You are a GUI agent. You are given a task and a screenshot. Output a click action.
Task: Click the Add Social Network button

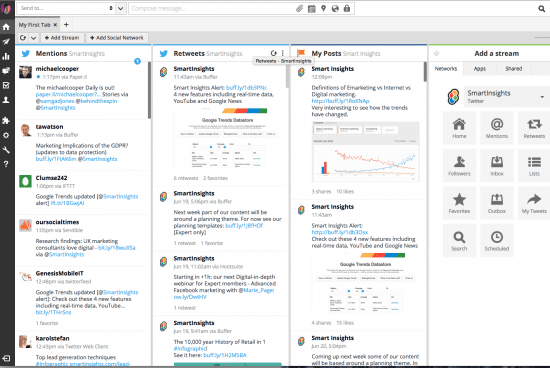(117, 38)
